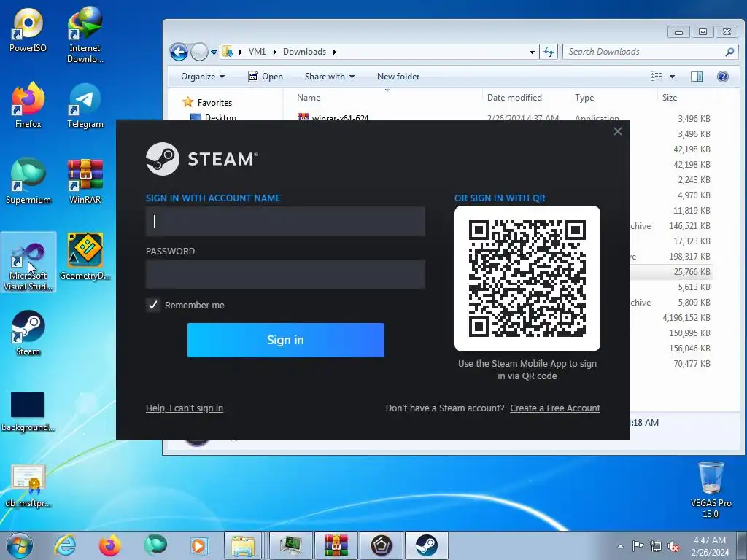Open the media player taskbar icon
The image size is (747, 560).
(199, 545)
